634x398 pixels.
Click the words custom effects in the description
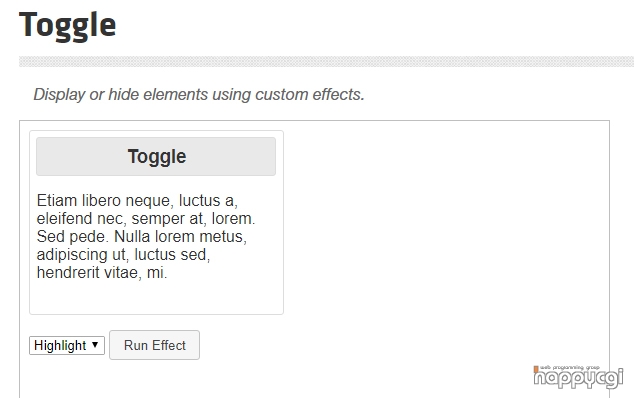click(x=310, y=94)
